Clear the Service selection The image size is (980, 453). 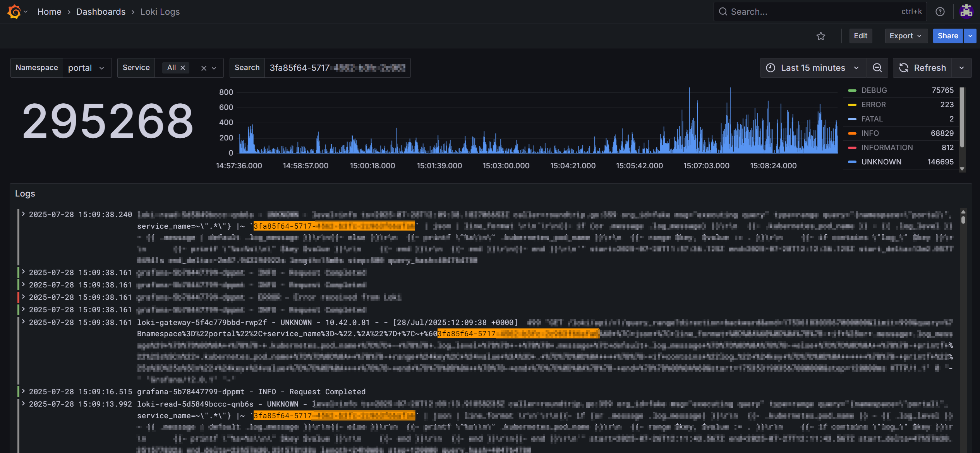click(x=204, y=68)
